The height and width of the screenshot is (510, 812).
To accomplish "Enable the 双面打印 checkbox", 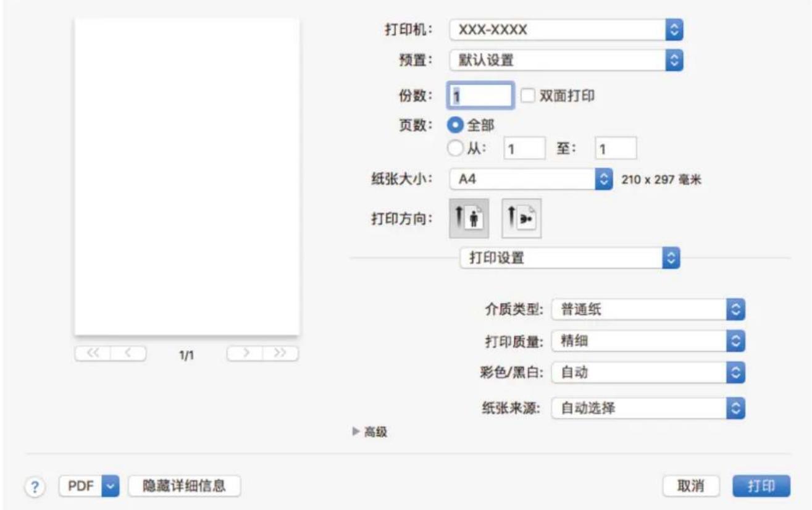I will click(527, 96).
